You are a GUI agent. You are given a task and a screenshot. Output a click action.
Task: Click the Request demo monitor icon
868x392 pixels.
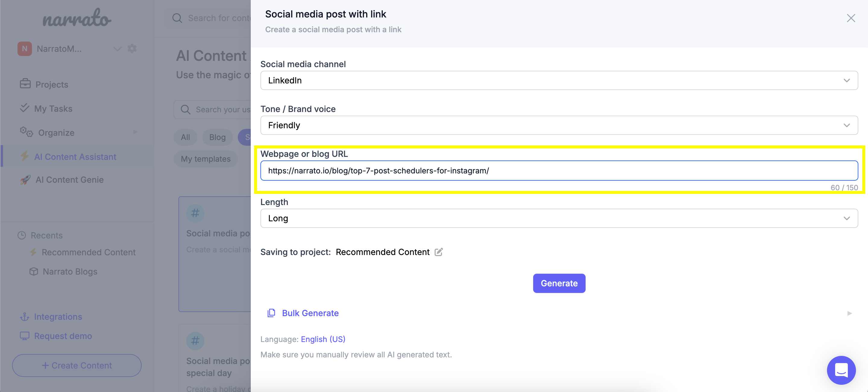(25, 336)
